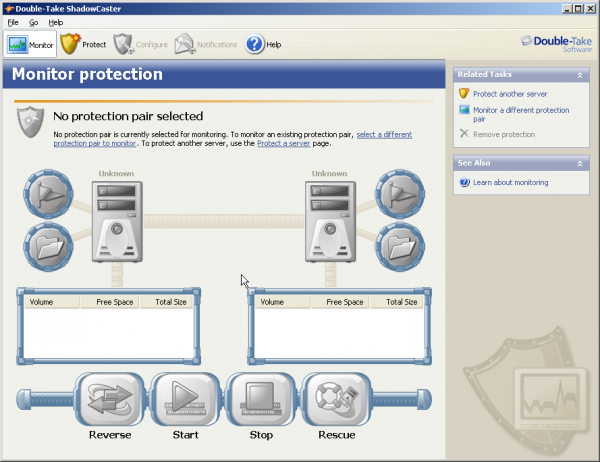Click the ShadowCaster title bar application icon

[9, 8]
